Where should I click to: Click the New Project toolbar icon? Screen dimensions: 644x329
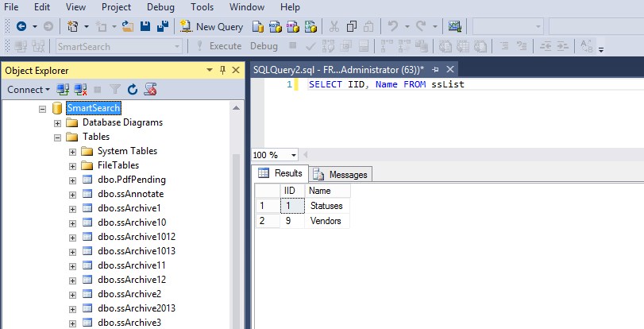(73, 27)
